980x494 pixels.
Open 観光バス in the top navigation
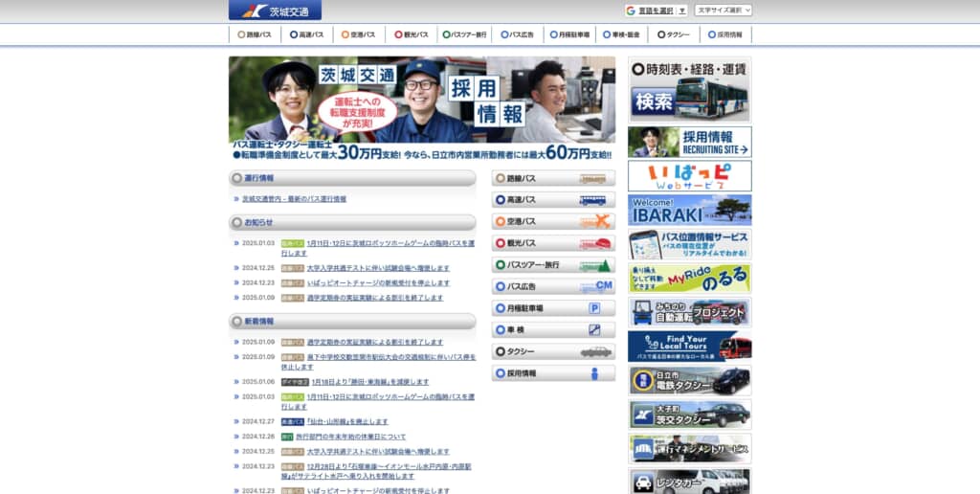coord(412,35)
